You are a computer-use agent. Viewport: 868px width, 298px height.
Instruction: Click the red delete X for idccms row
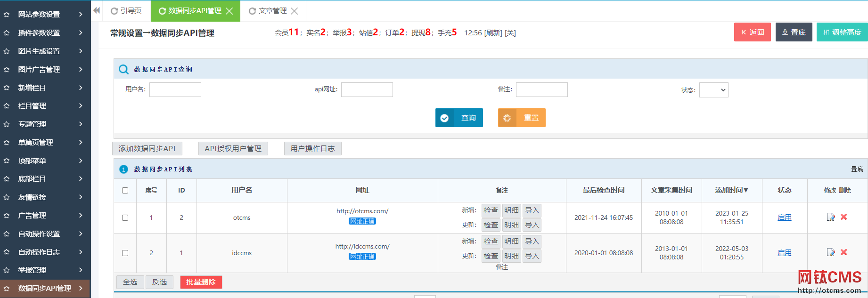[844, 252]
